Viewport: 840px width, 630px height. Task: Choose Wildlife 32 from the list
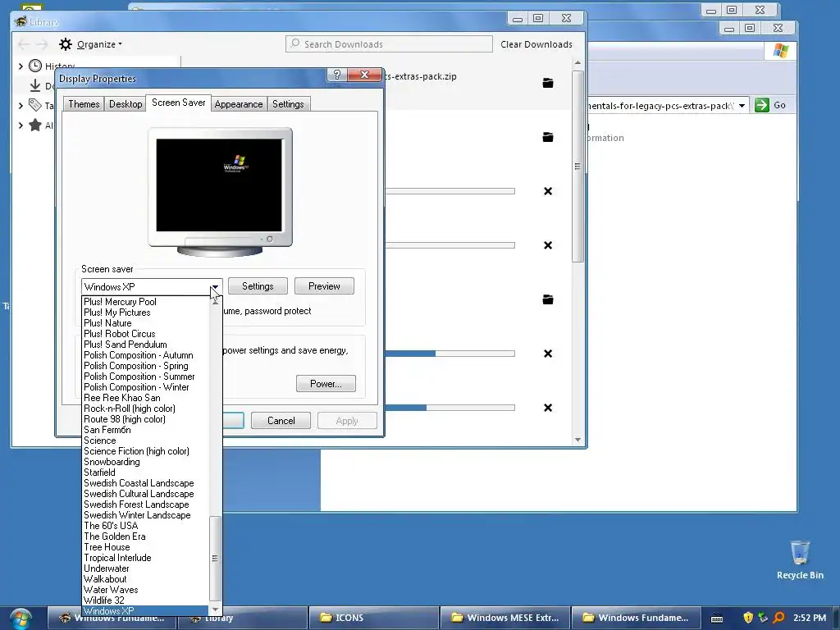[144, 600]
